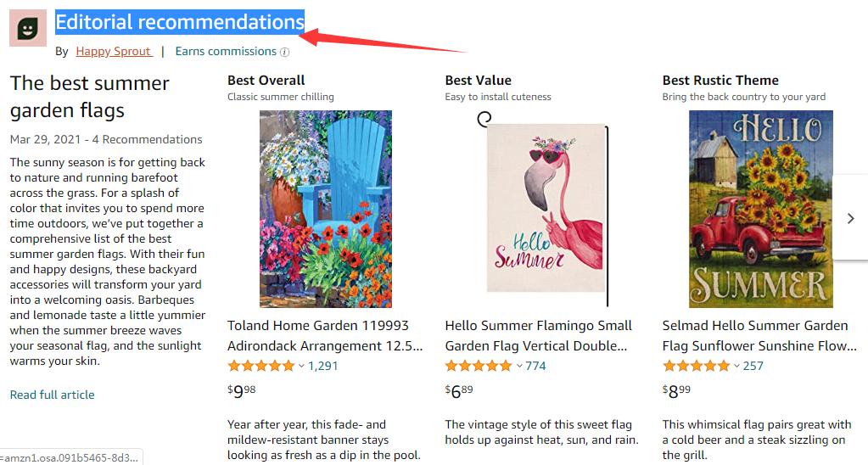Click the Earns commissions link

226,52
